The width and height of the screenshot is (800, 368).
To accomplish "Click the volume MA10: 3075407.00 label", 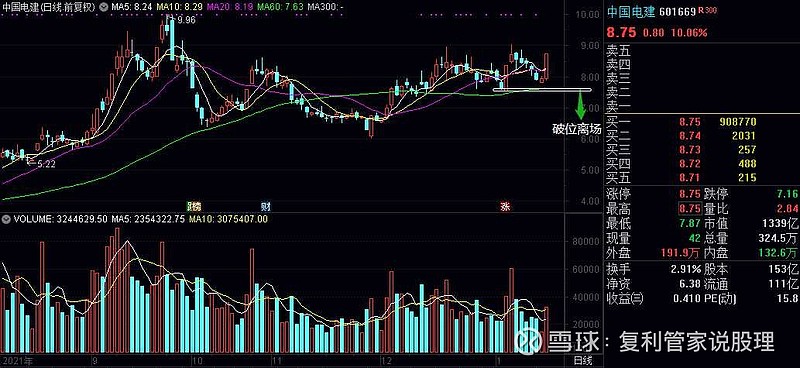I will pos(229,219).
